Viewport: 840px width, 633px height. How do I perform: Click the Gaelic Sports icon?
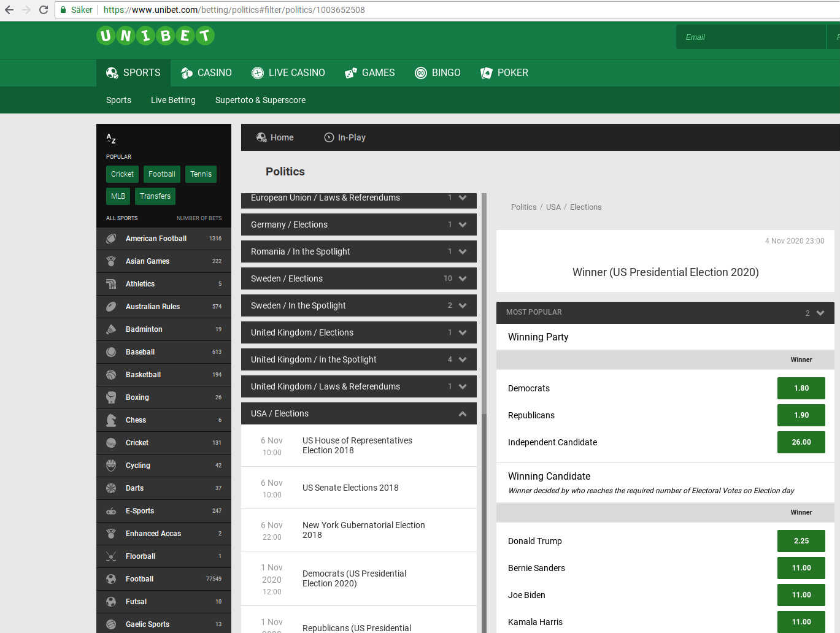[x=111, y=624]
